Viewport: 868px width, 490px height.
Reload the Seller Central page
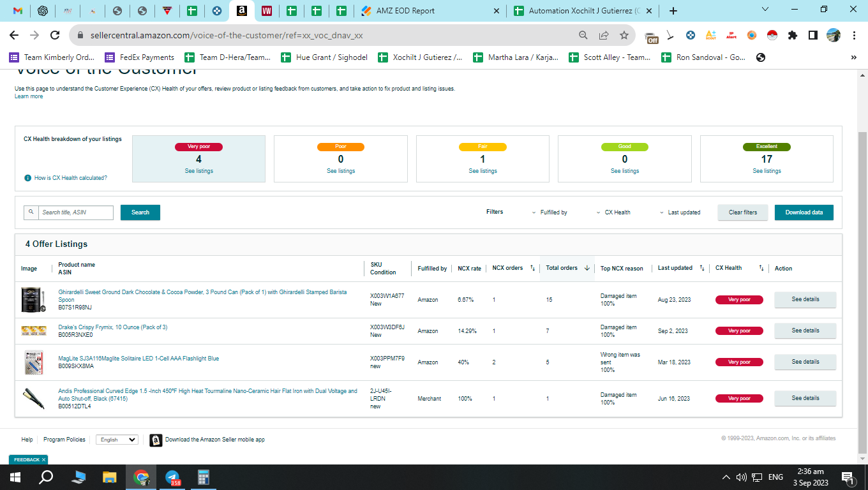pos(55,35)
